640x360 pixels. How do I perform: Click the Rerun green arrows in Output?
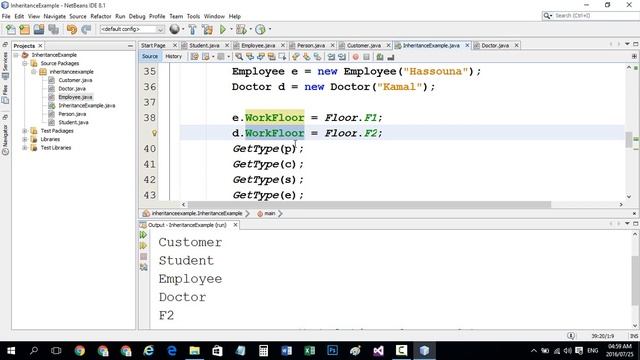tap(143, 235)
